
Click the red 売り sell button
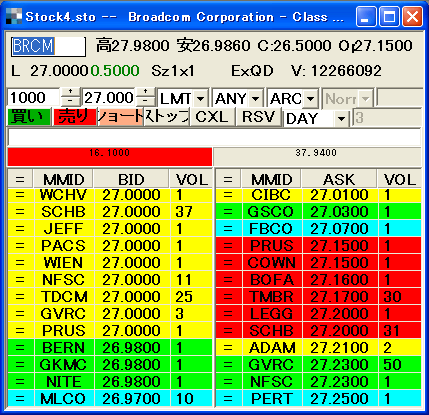[75, 117]
